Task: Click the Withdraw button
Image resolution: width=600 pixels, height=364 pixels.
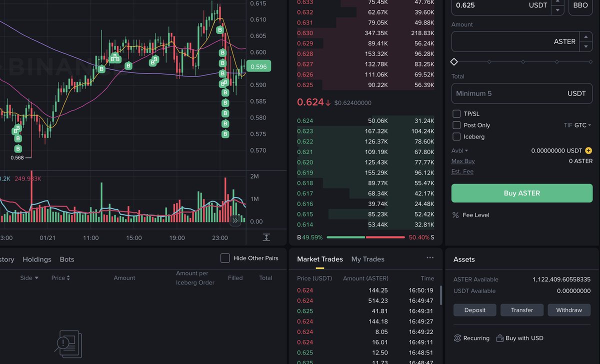Action: (569, 310)
